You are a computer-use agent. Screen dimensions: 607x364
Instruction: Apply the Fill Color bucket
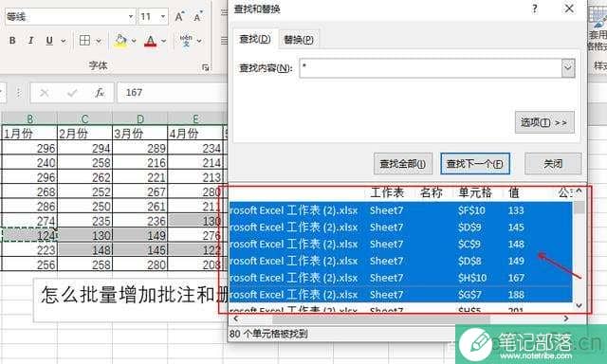pyautogui.click(x=120, y=40)
